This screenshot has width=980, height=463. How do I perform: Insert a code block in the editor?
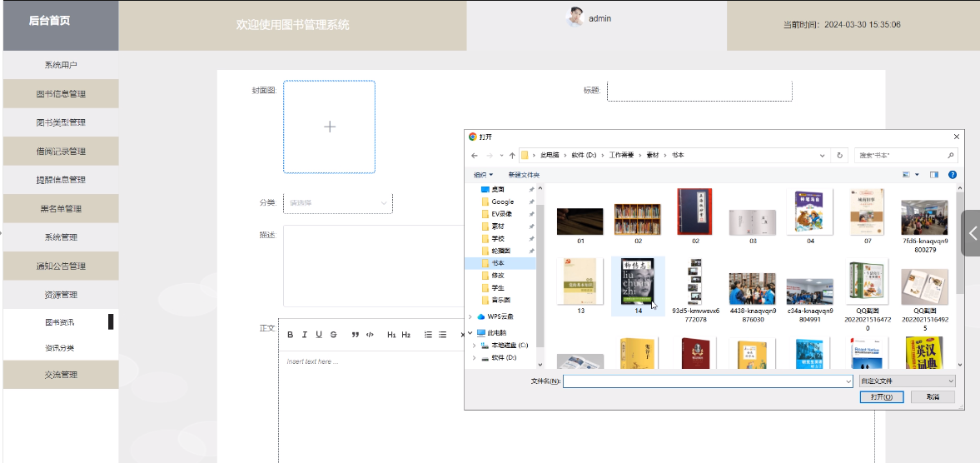pos(370,335)
